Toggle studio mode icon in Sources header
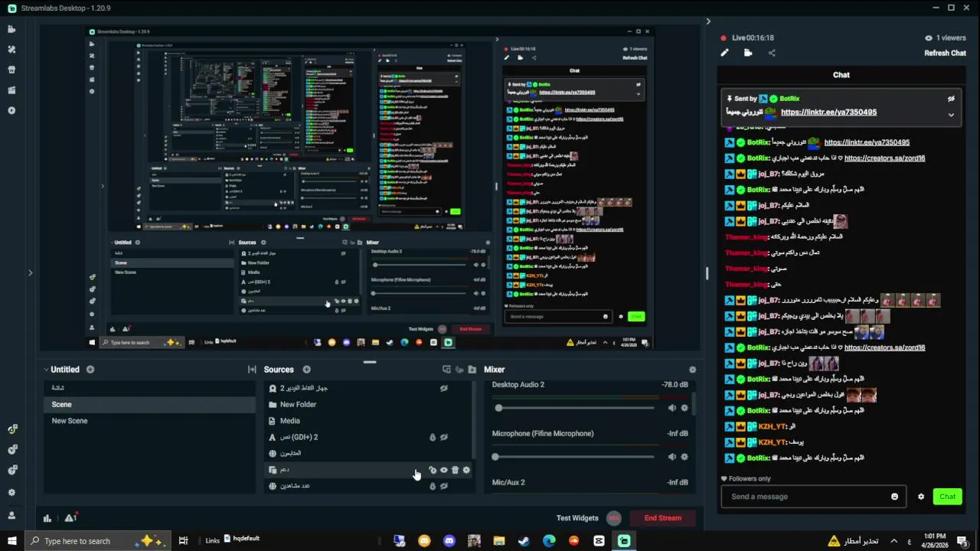The height and width of the screenshot is (551, 980). 446,370
